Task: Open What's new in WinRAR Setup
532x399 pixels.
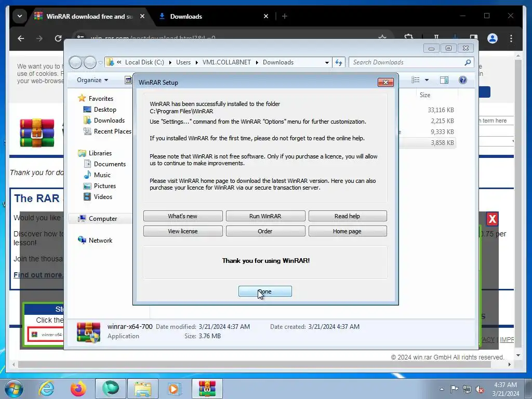Action: [183, 216]
